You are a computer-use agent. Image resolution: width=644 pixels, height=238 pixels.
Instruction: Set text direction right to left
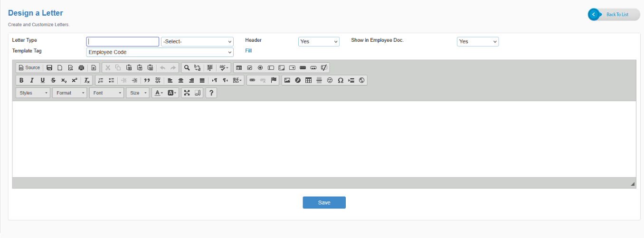click(225, 80)
